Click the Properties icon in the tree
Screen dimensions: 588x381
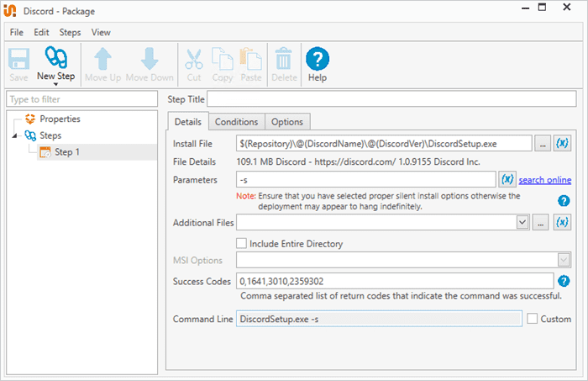[x=30, y=119]
